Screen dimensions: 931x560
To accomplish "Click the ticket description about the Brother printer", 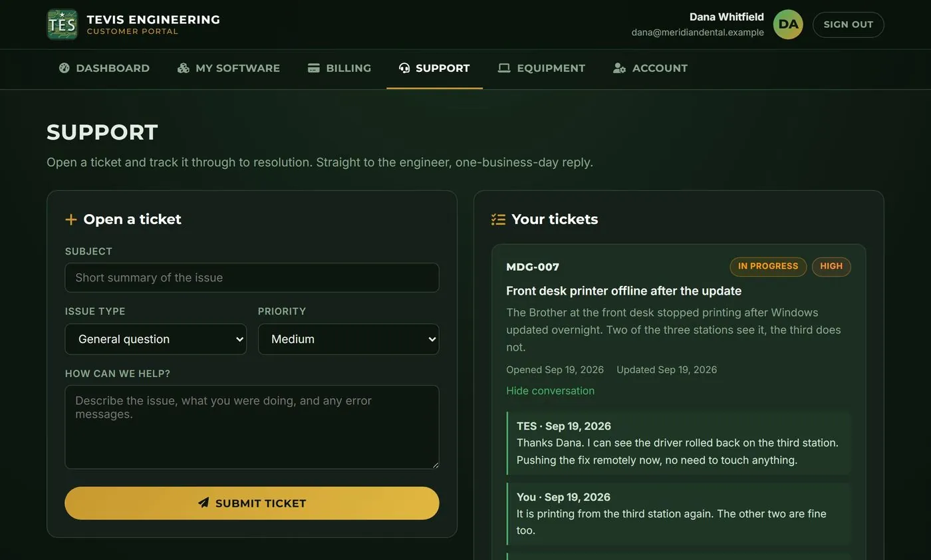I will click(674, 330).
